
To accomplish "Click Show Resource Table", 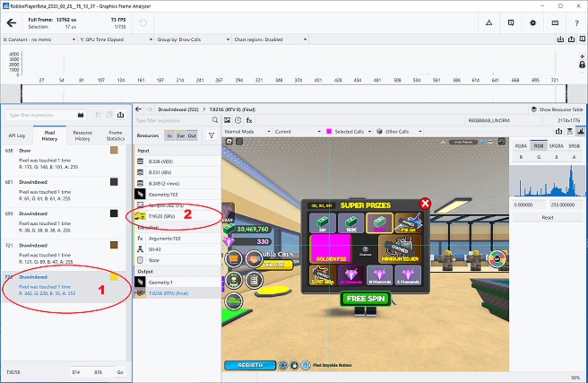I will [558, 109].
